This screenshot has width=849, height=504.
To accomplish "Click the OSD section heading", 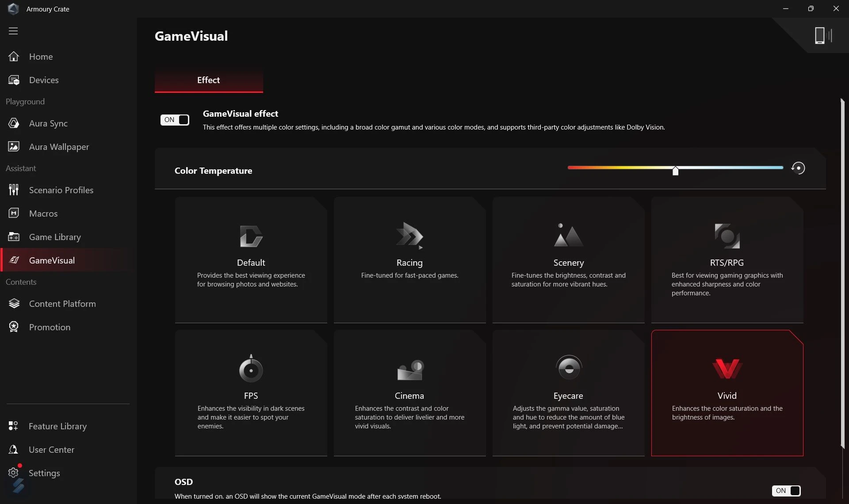I will tap(184, 482).
